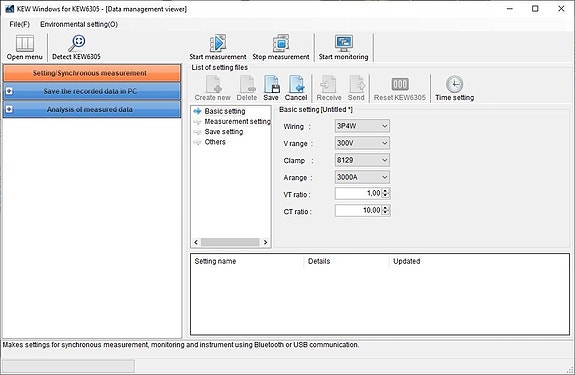Click the "CT ratio :" label

click(297, 212)
